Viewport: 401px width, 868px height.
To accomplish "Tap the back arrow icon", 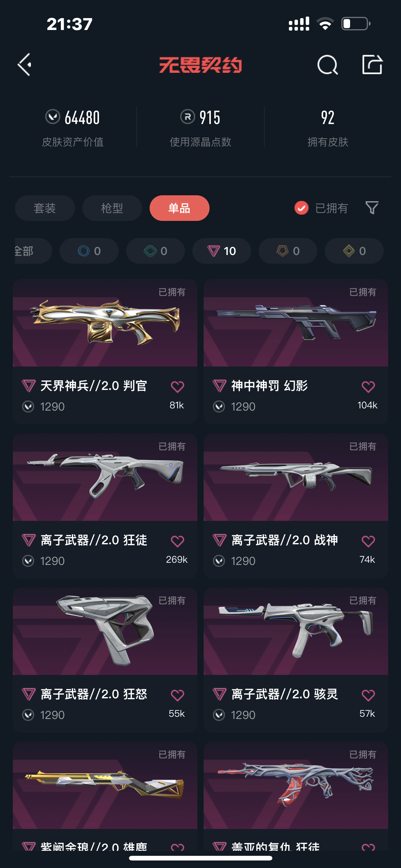I will pos(25,64).
